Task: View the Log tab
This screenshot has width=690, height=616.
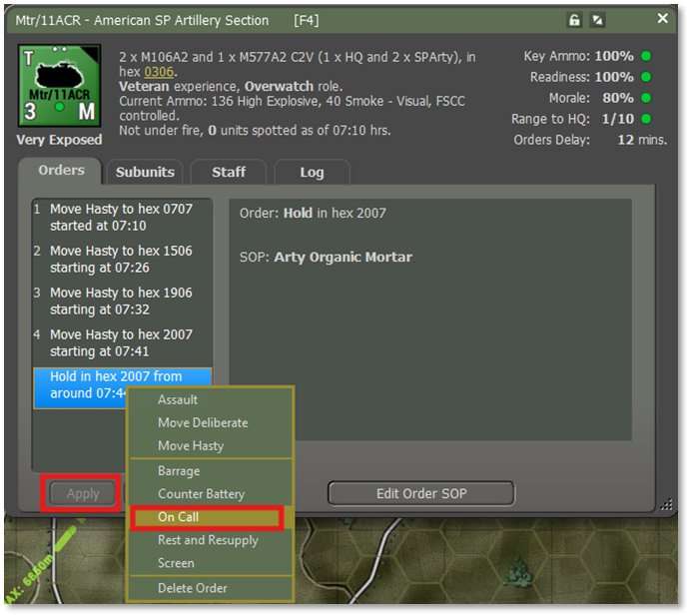Action: (x=312, y=172)
